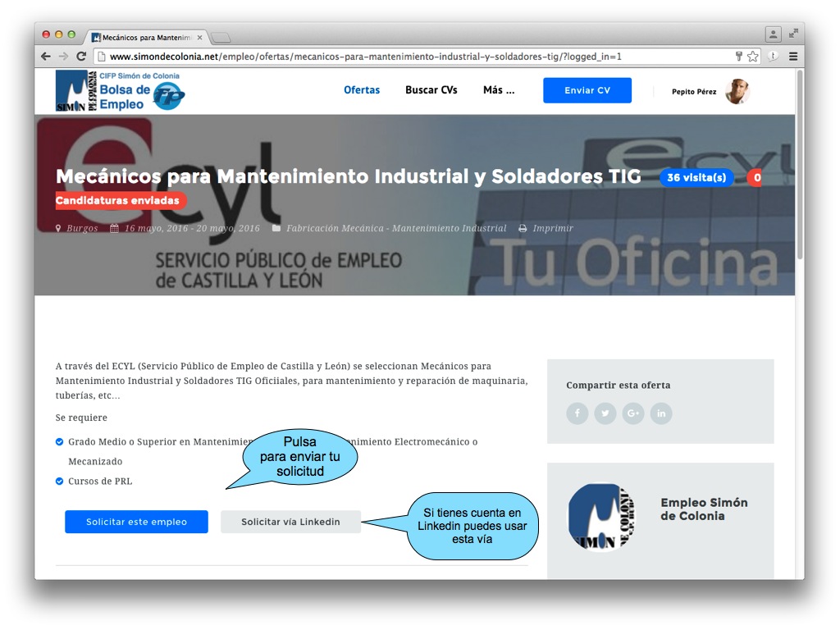Image resolution: width=840 pixels, height=630 pixels.
Task: Click the page vertical scrollbar
Action: [x=800, y=165]
